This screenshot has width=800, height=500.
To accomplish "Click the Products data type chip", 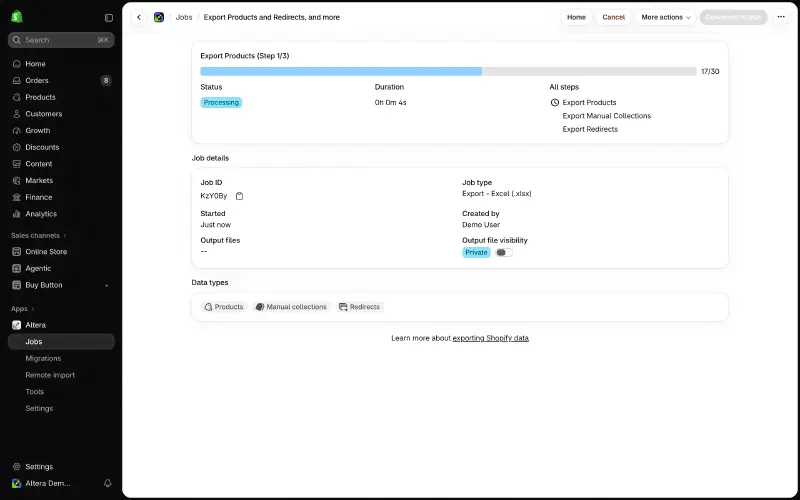I will tap(224, 307).
